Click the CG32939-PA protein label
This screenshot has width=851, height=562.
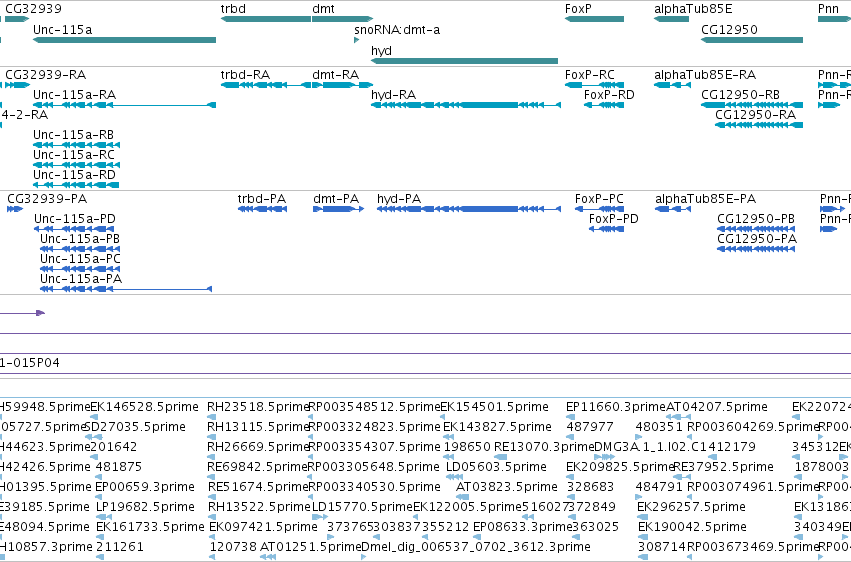47,199
